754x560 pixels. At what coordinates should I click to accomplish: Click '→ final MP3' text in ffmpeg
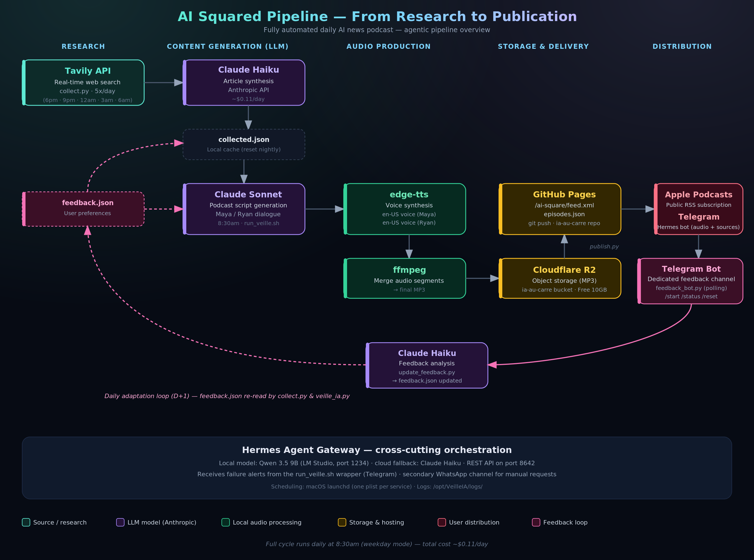tap(409, 290)
